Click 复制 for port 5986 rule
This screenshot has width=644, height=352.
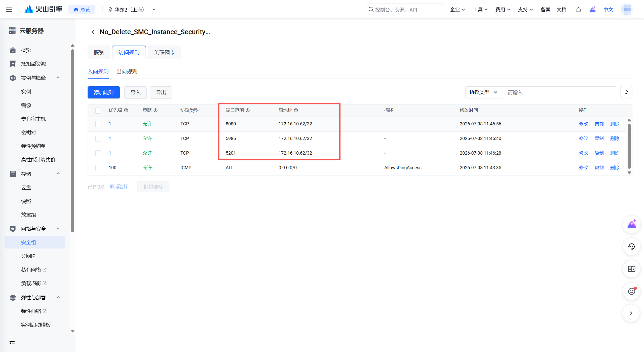coord(599,138)
